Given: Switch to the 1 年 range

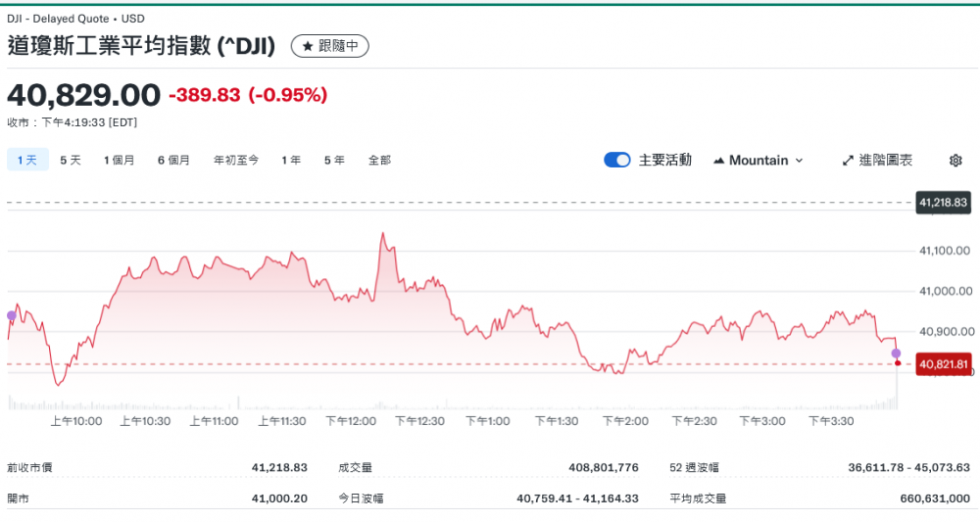Looking at the screenshot, I should (x=291, y=160).
